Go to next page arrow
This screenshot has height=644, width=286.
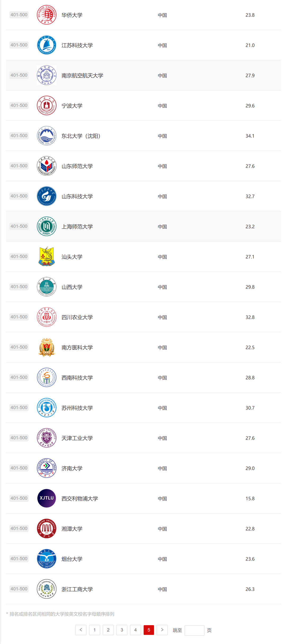coord(162,630)
